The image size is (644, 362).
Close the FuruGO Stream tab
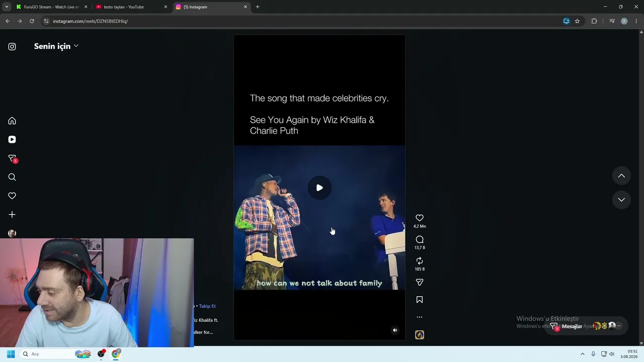[86, 7]
